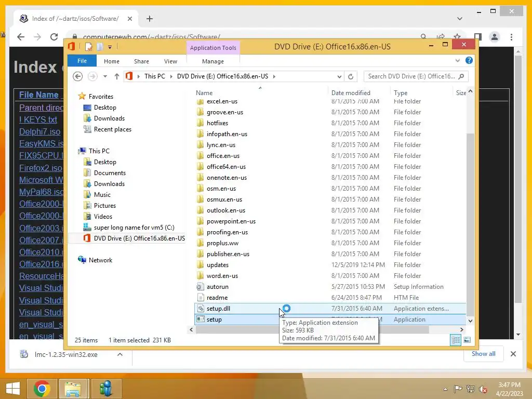This screenshot has height=399, width=532.
Task: Select Desktop under Favorites
Action: pos(105,107)
